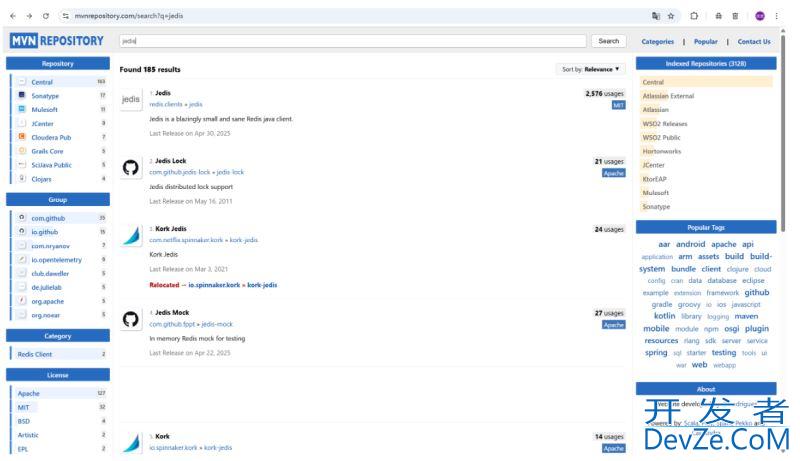Viewport: 800px width, 461px height.
Task: Open the browser profile avatar
Action: (x=760, y=16)
